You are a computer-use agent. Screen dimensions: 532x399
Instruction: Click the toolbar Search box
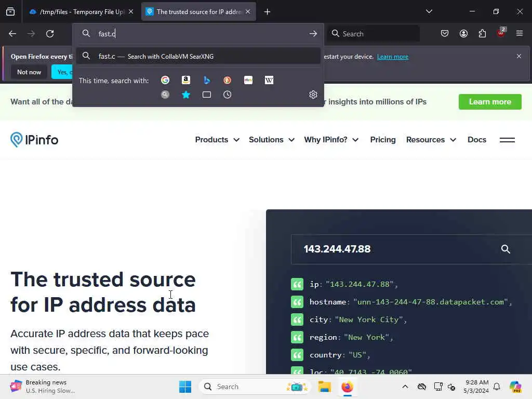[373, 34]
